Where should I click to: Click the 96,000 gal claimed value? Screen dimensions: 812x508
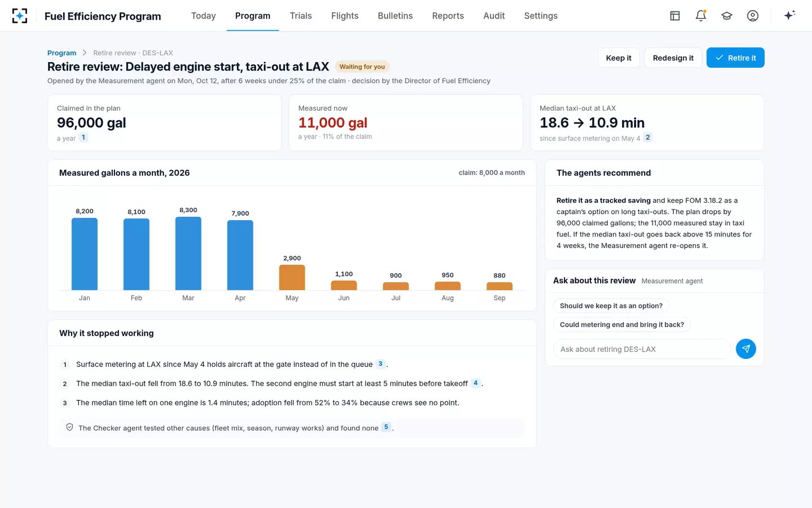[x=91, y=122]
